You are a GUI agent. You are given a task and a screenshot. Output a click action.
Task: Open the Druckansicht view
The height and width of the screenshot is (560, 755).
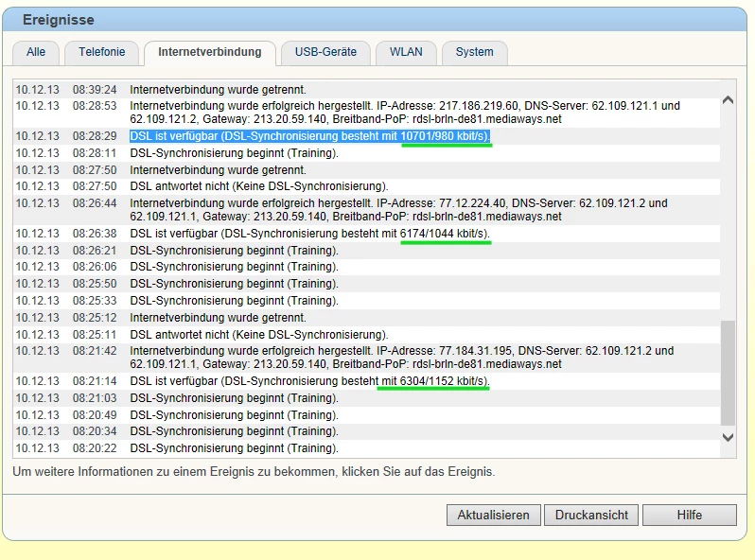click(x=591, y=515)
